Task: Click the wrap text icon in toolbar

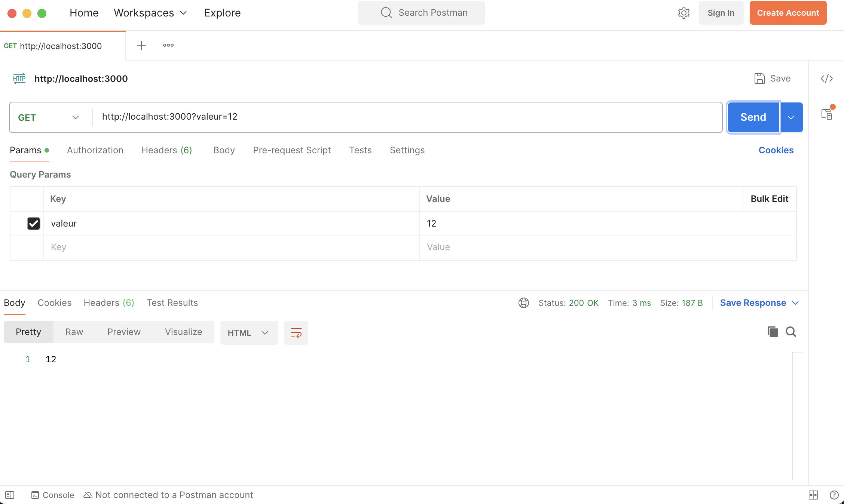Action: tap(297, 332)
